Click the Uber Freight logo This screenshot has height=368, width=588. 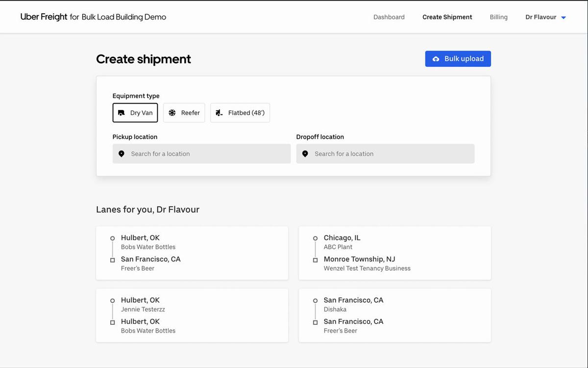click(x=44, y=17)
